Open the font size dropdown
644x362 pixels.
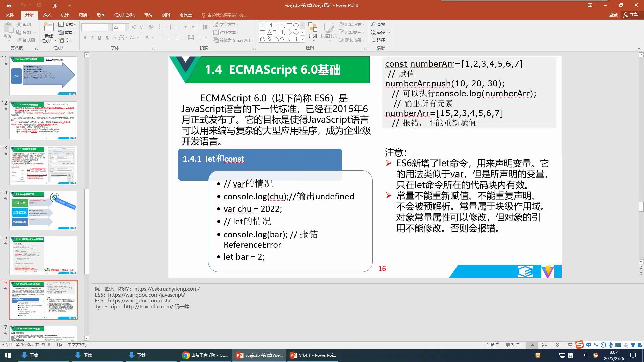[127, 27]
